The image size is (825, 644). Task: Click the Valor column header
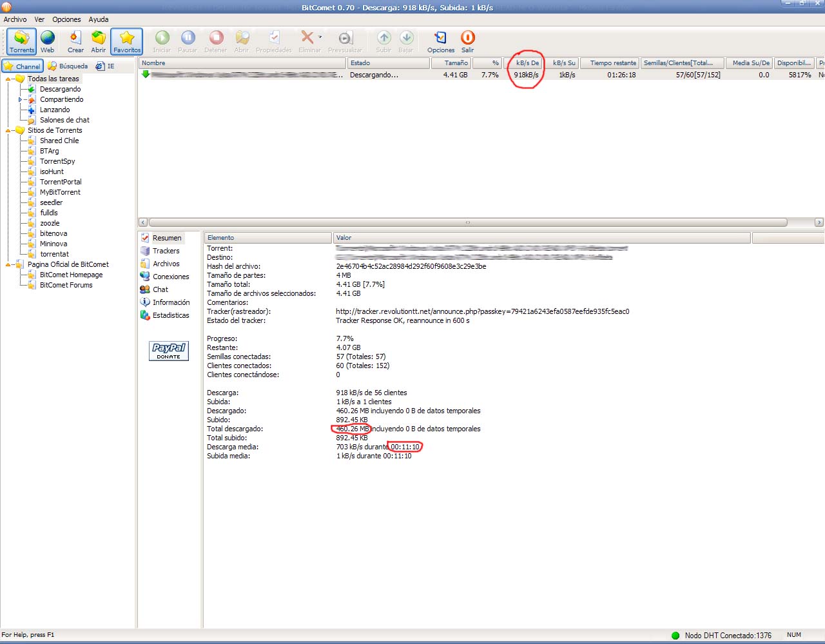point(542,238)
